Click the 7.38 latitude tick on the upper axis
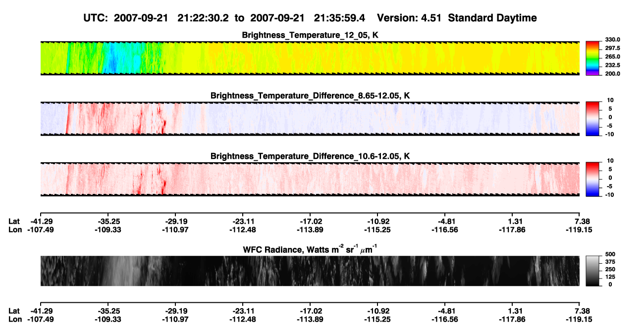Viewport: 644px width, 330px height. 579,222
